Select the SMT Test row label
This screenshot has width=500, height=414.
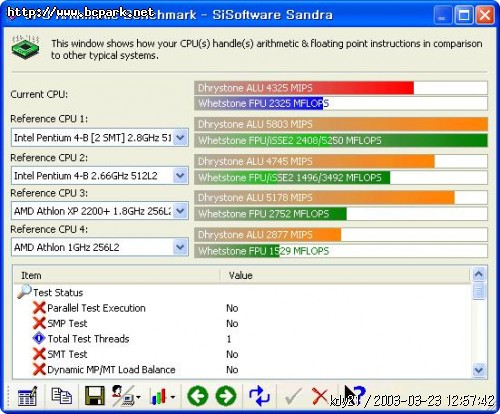67,354
